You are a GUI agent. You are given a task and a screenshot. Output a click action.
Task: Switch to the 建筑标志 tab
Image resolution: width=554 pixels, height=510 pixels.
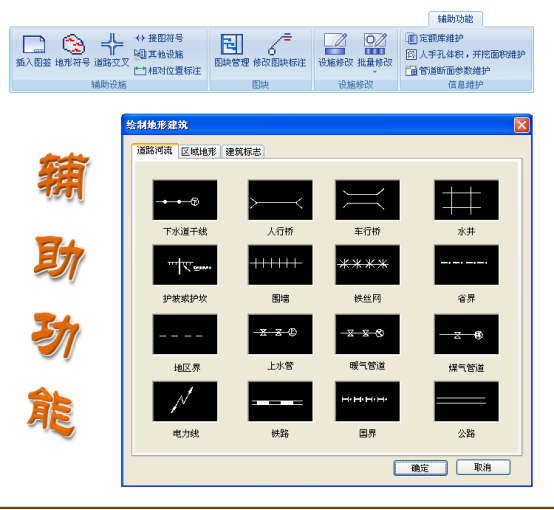pos(243,152)
